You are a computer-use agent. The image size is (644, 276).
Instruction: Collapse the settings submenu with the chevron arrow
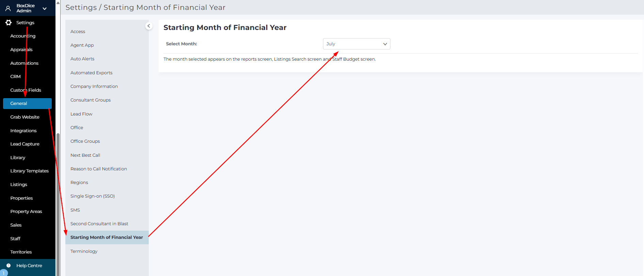pyautogui.click(x=149, y=26)
